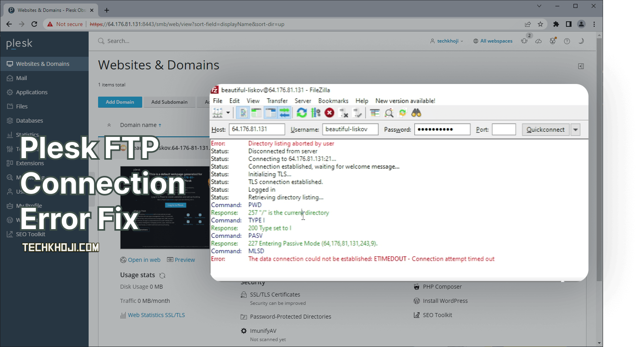Refresh Usage stats icon
Screen dimensions: 644x347
(x=162, y=275)
